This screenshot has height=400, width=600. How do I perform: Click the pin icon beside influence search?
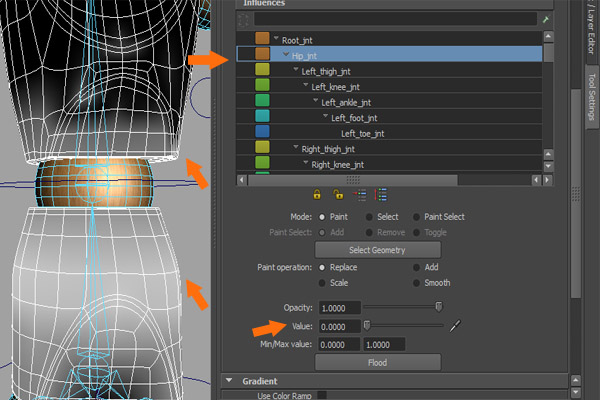click(544, 19)
